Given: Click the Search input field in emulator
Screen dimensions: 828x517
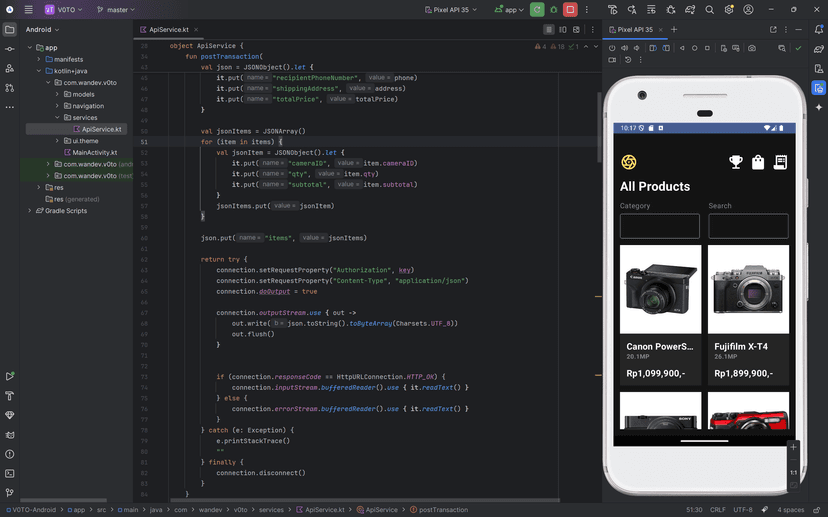Looking at the screenshot, I should coord(747,226).
